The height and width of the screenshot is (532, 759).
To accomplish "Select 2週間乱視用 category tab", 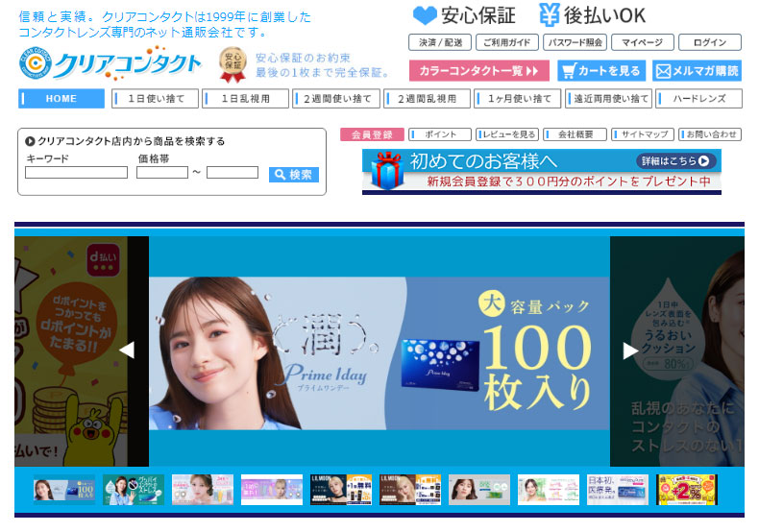I will [427, 99].
